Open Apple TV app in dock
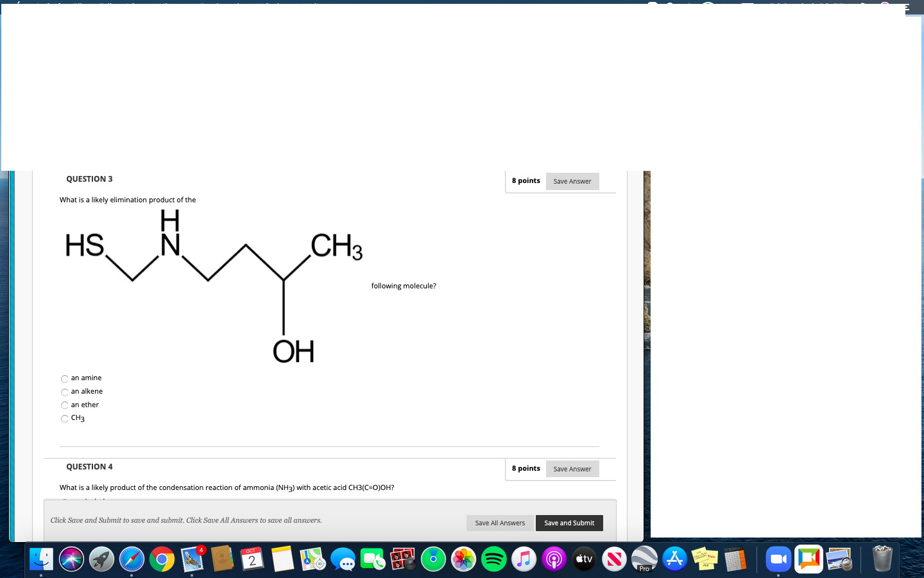Image resolution: width=924 pixels, height=578 pixels. [x=584, y=559]
